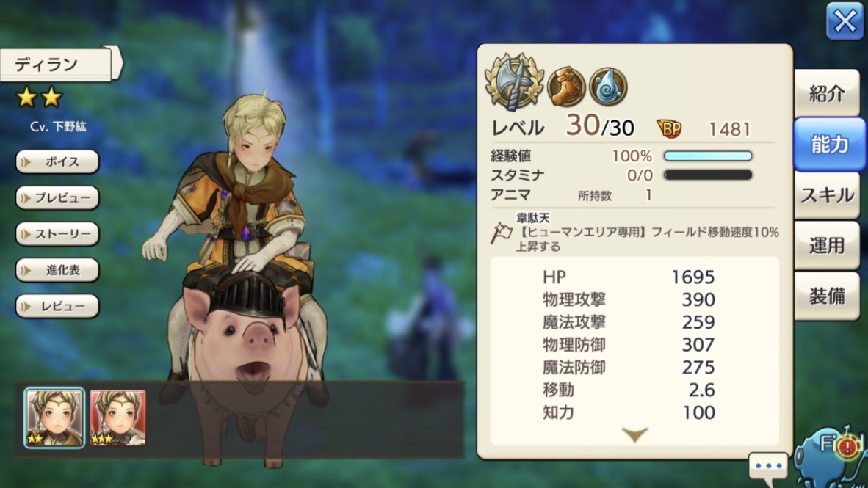The height and width of the screenshot is (488, 868).
Task: Select the two-star Dylan portrait
Action: click(x=54, y=417)
